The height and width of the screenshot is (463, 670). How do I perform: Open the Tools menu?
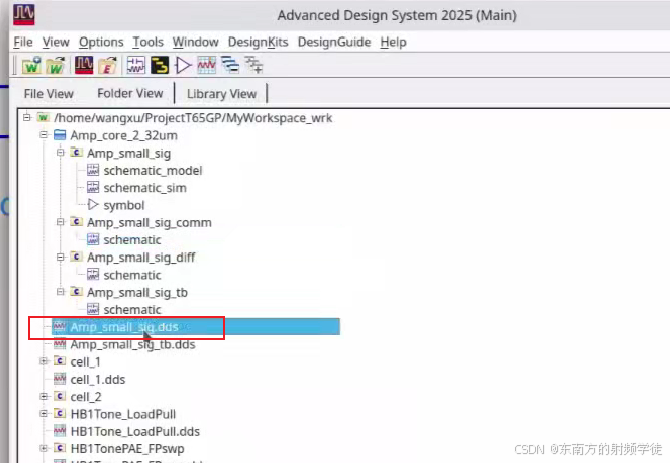(x=148, y=42)
